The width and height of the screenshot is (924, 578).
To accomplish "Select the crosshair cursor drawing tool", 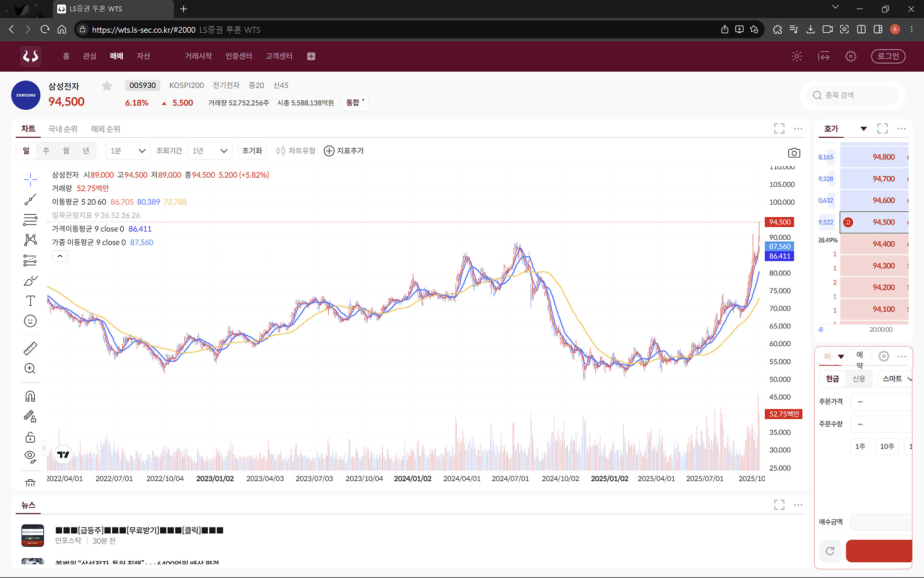I will point(30,180).
